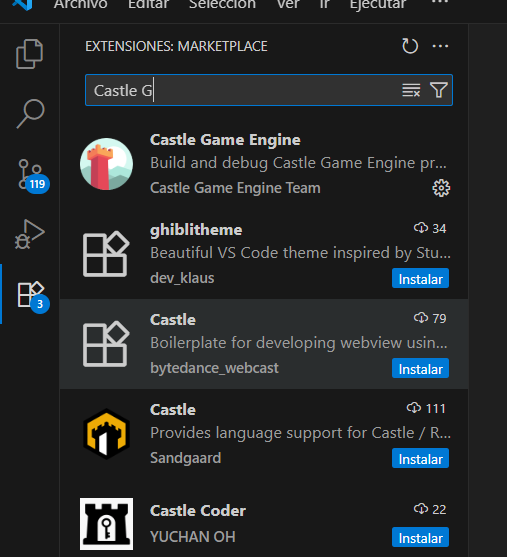507x557 pixels.
Task: Click 'Beautiful VS Code theme inspired' description
Action: [x=300, y=253]
